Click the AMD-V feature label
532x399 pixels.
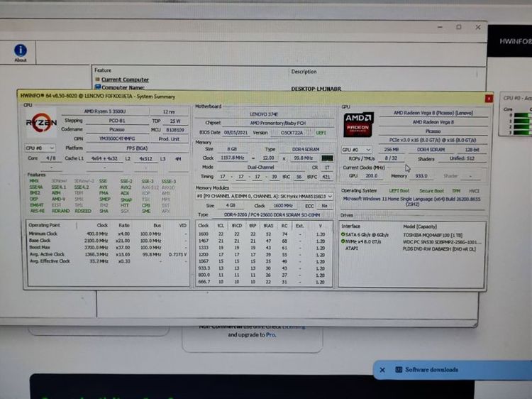pos(58,199)
